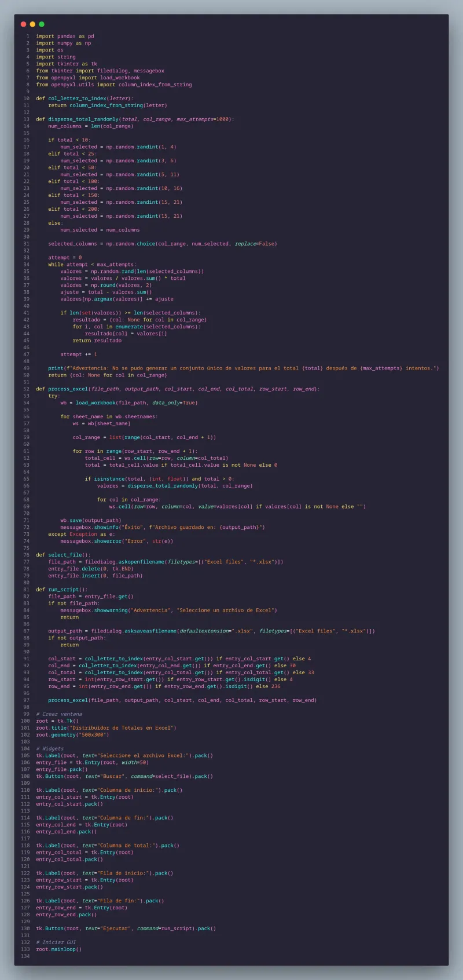Select 'entry_col_end = tk.Entry(root)' line
Screen dimensions: 463x980
(82, 825)
